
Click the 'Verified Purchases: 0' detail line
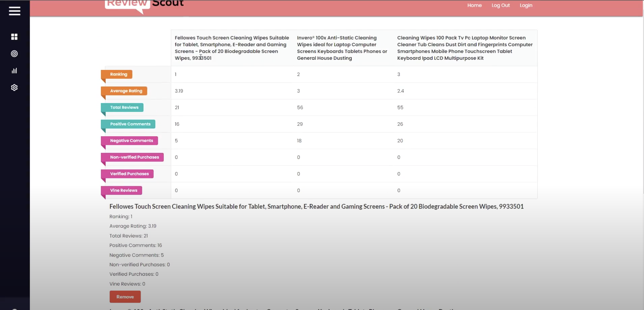coord(134,274)
